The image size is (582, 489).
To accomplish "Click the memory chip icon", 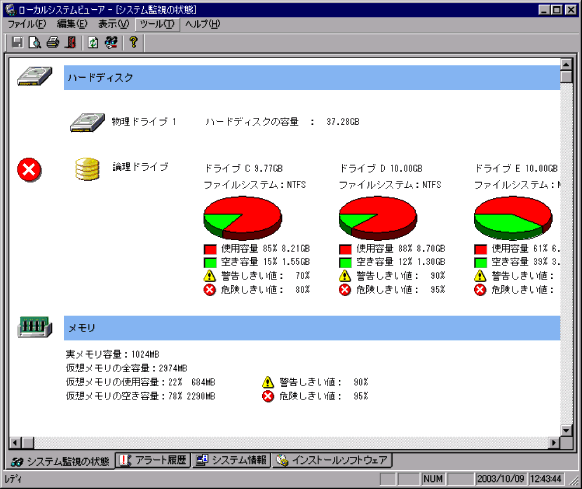I will coord(35,327).
